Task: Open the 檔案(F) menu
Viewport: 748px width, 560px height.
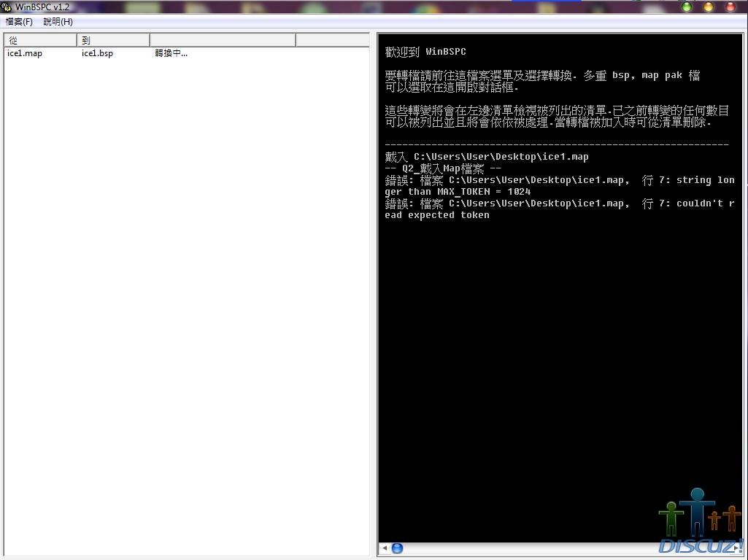Action: pos(19,22)
